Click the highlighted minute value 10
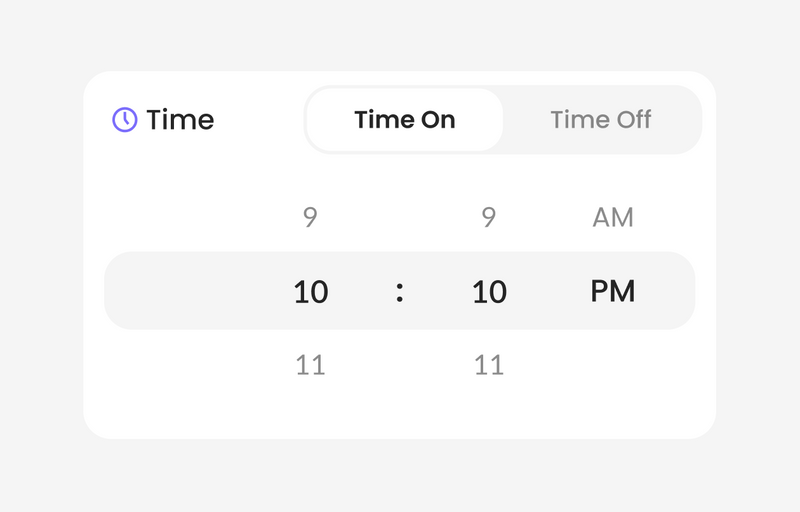Screen dimensions: 800x512 coord(489,292)
